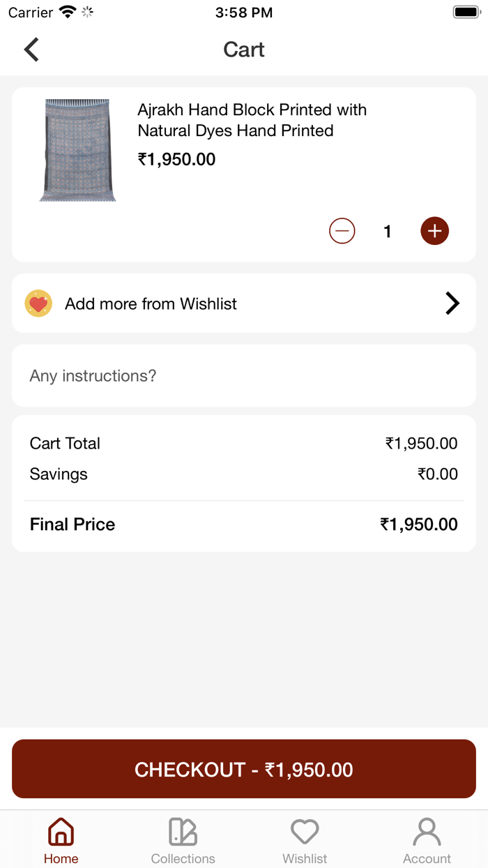
Task: Switch to the Account tab label
Action: (x=427, y=858)
